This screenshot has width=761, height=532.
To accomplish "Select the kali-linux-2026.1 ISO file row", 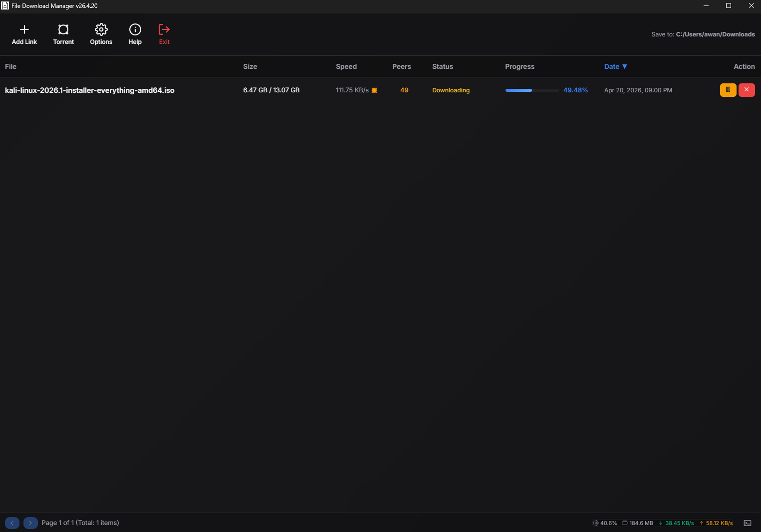I will point(90,90).
